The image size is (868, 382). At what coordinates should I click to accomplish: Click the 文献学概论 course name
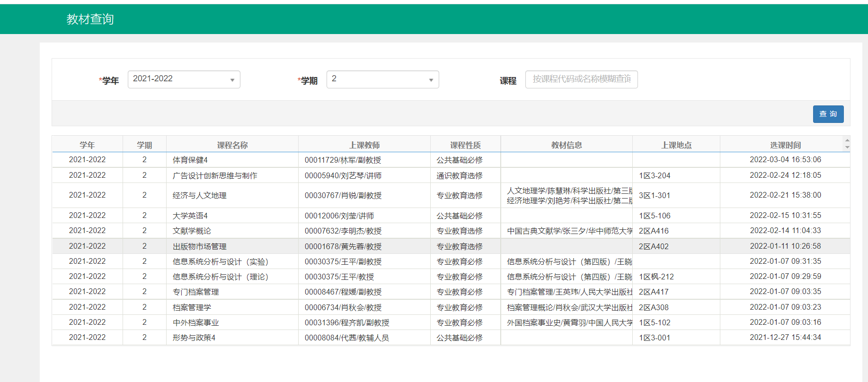192,231
